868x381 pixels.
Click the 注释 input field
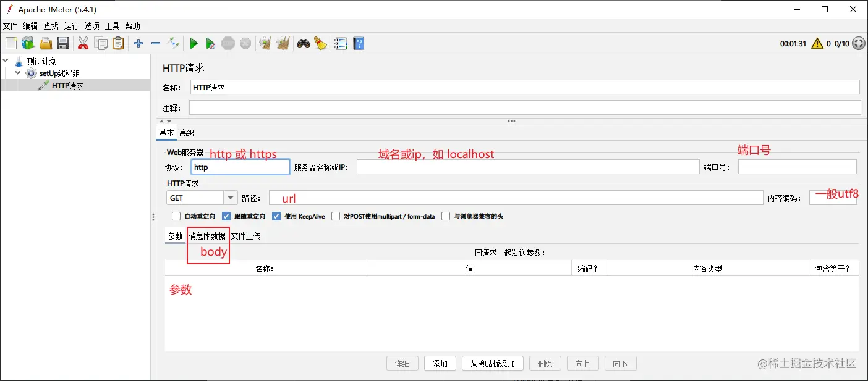click(x=525, y=107)
